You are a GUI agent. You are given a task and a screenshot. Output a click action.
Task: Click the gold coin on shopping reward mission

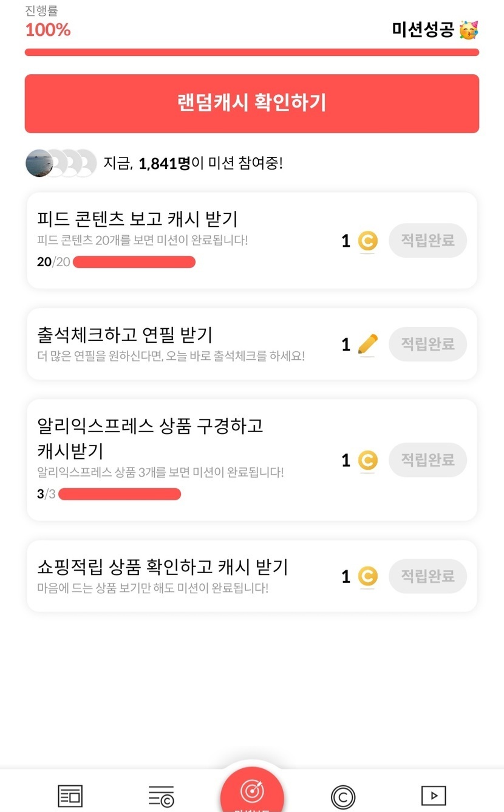click(x=367, y=576)
